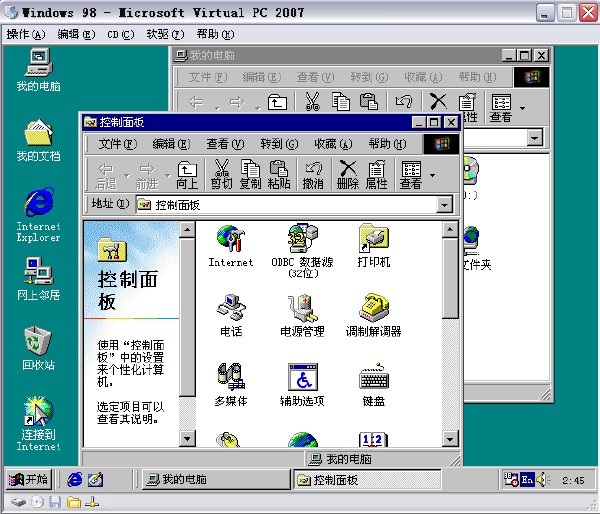This screenshot has width=600, height=514.
Task: Launch Internet Explorer from quick launch bar
Action: point(75,480)
